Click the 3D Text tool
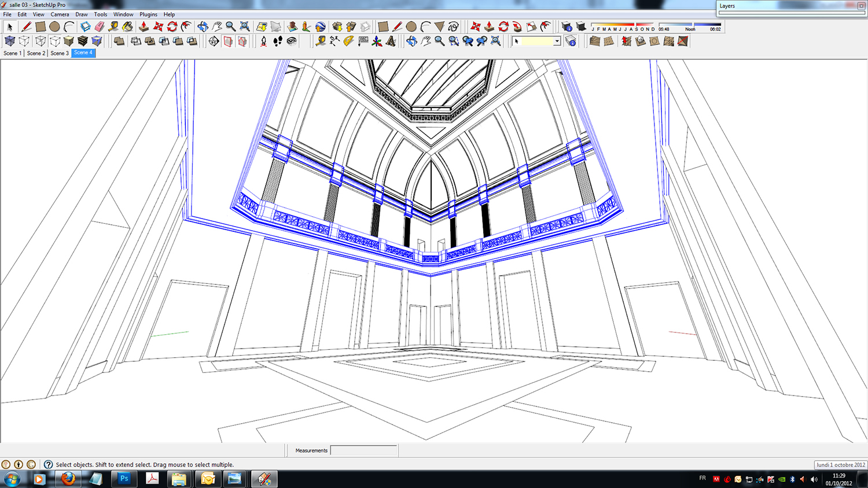Screen dimensions: 868x488 391,41
